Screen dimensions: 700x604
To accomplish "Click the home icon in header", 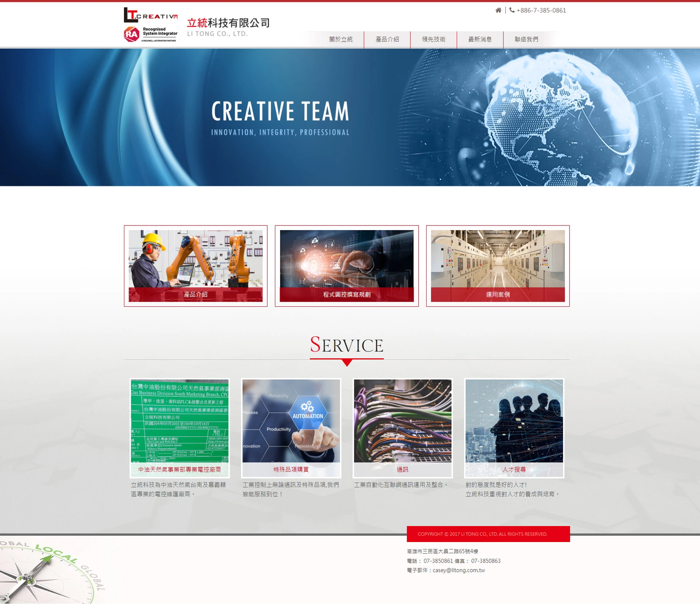I will (x=498, y=10).
